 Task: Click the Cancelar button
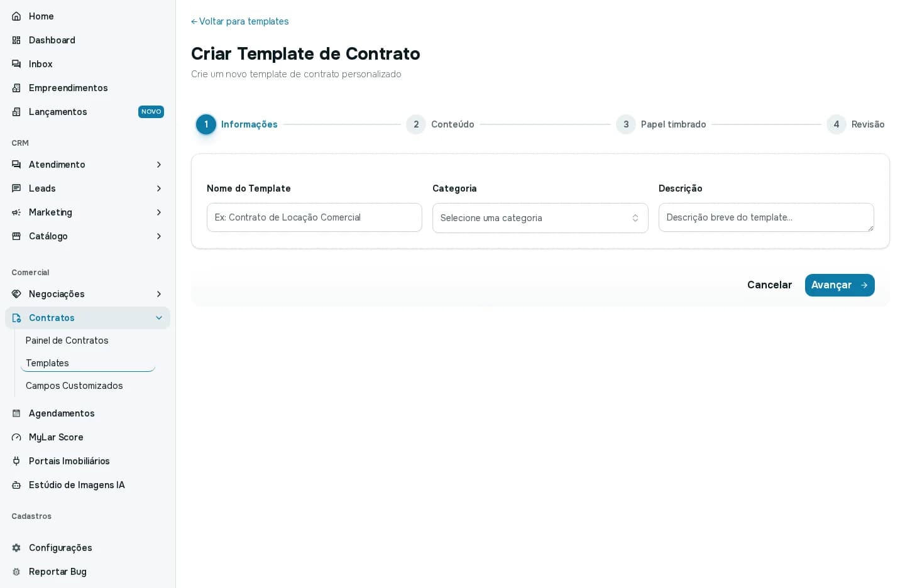click(x=769, y=285)
